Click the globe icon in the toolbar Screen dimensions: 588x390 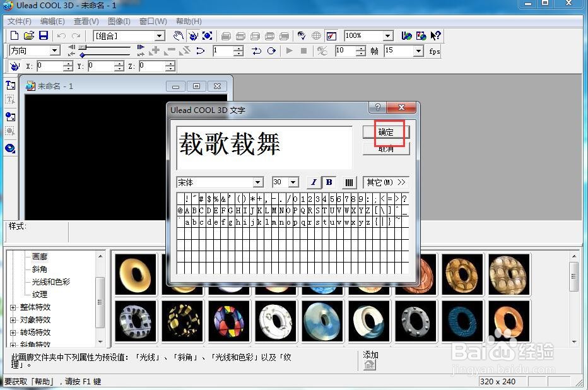[317, 36]
